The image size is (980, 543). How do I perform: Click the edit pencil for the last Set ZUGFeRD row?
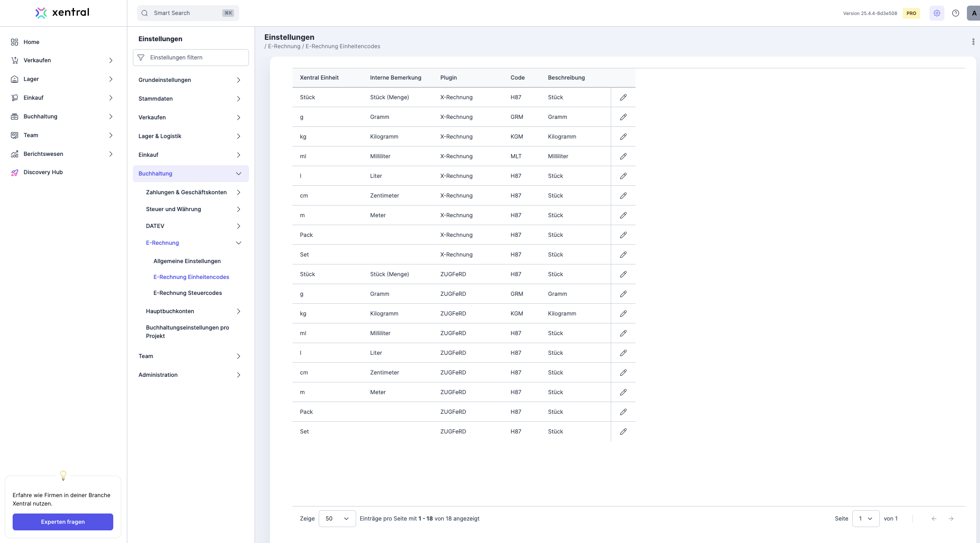tap(623, 432)
